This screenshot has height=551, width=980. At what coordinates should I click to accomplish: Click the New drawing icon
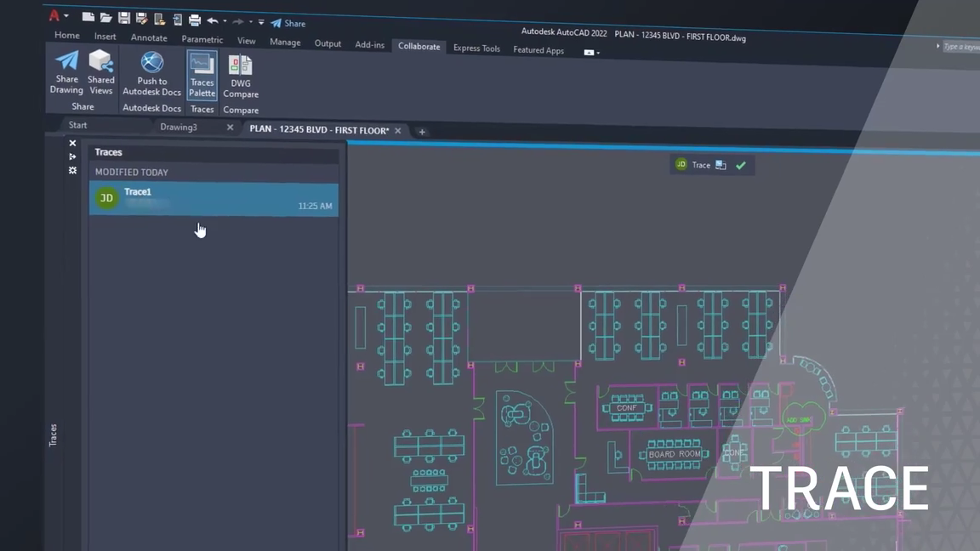tap(88, 18)
